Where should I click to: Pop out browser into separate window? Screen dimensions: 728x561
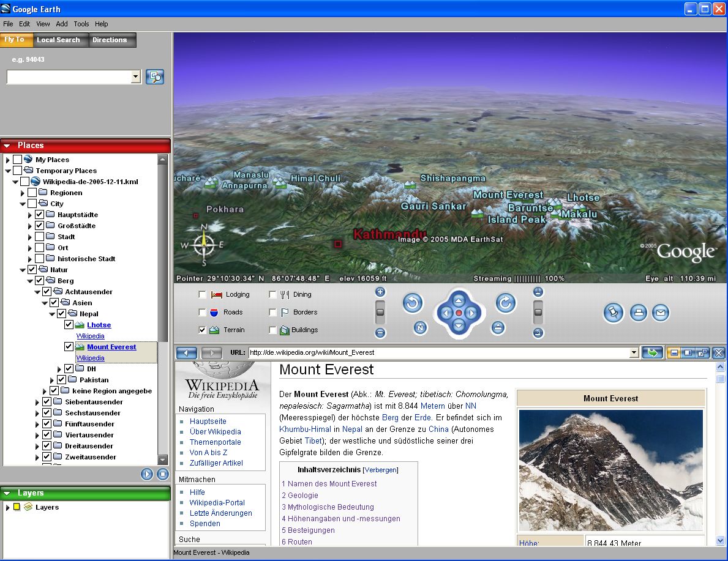pyautogui.click(x=702, y=352)
